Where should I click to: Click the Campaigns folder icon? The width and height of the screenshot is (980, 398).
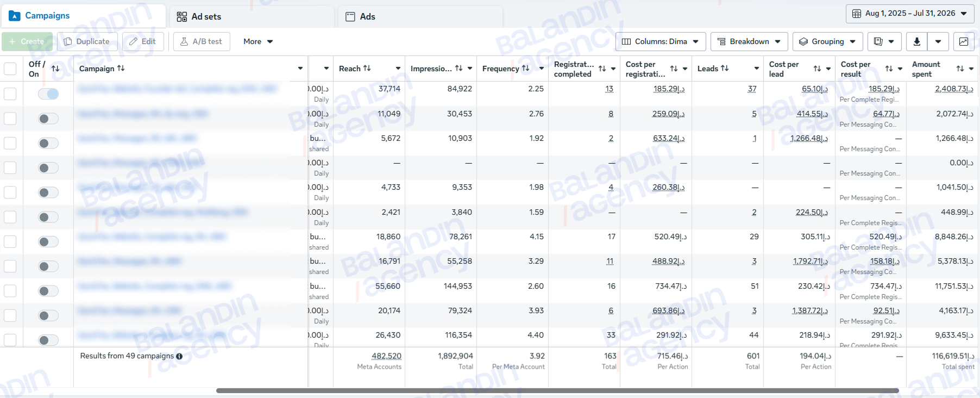(15, 16)
